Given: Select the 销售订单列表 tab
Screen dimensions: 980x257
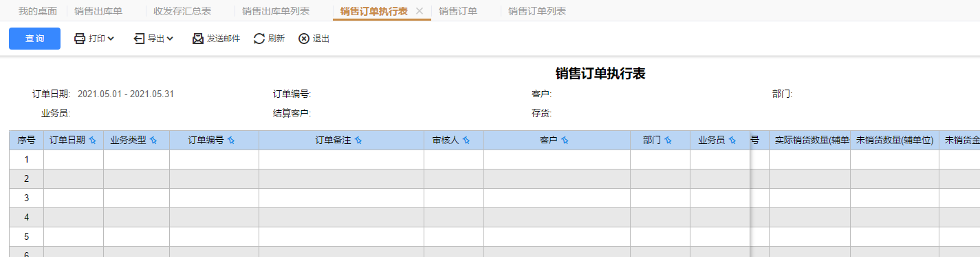Looking at the screenshot, I should (537, 11).
